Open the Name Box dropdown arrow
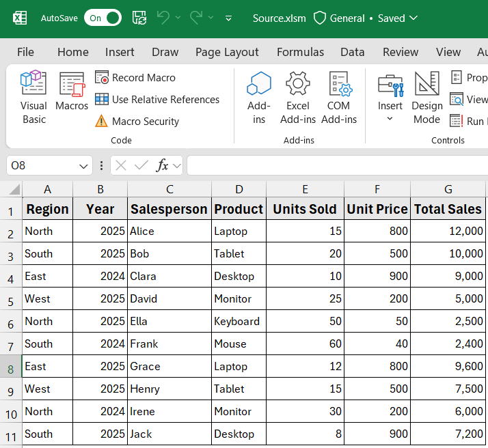The width and height of the screenshot is (488, 448). (84, 166)
